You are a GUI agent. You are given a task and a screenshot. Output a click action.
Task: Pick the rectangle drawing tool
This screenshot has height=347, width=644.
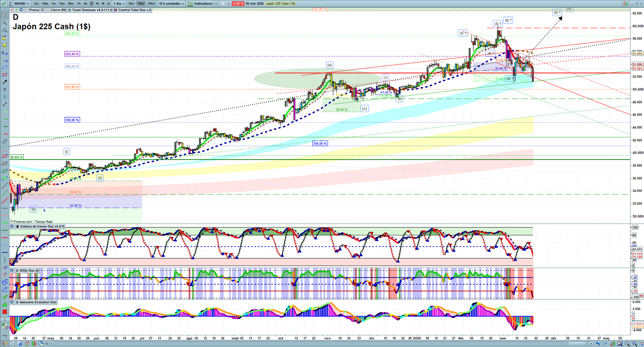[x=4, y=75]
